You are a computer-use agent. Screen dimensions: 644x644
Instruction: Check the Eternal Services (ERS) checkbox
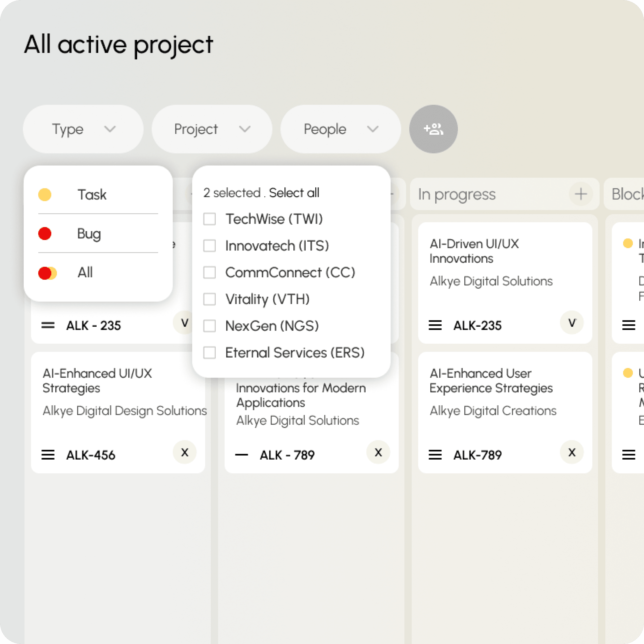209,352
